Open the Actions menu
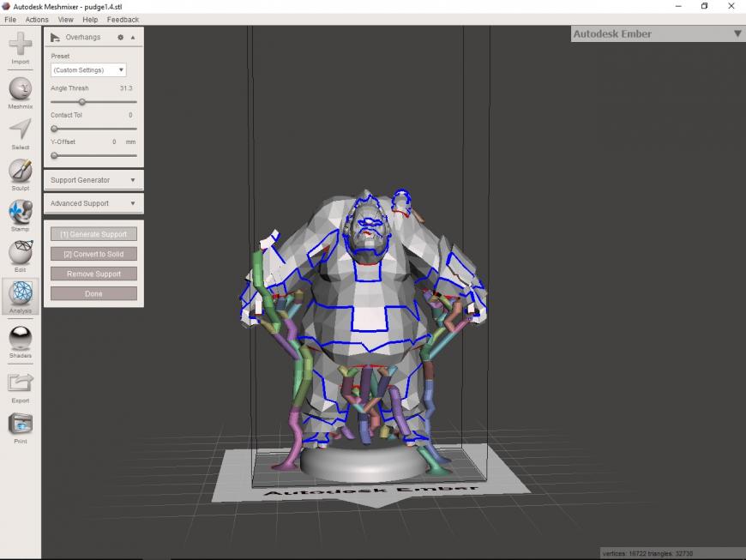Image resolution: width=746 pixels, height=560 pixels. coord(37,20)
